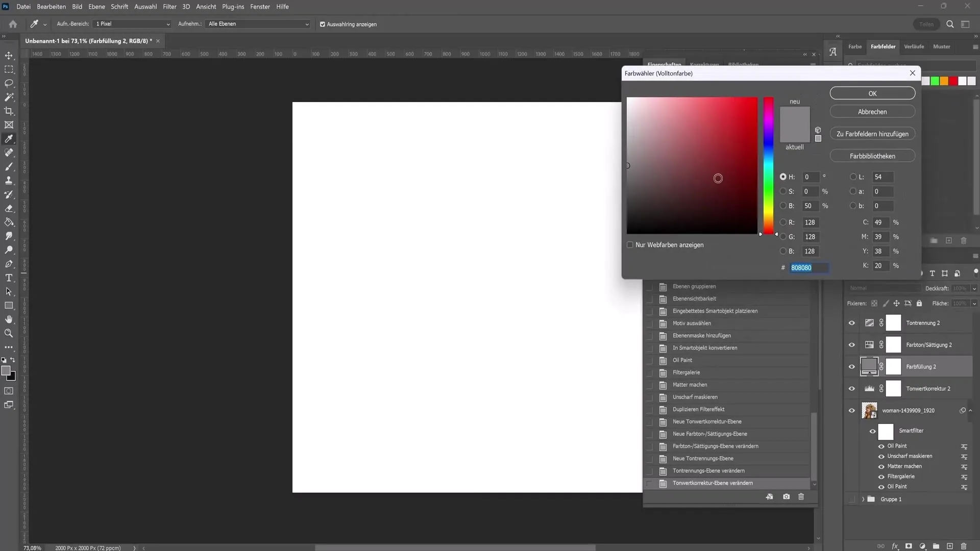This screenshot has height=551, width=980.
Task: Open the Ebene menu
Action: pos(96,7)
